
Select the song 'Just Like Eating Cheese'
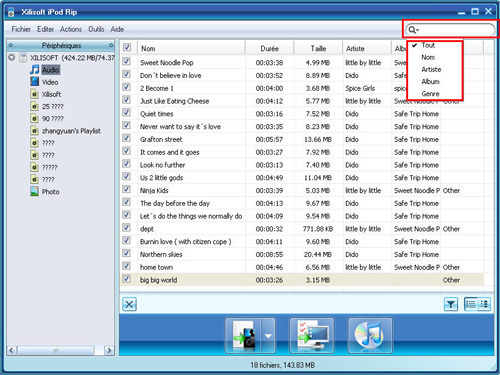point(174,101)
